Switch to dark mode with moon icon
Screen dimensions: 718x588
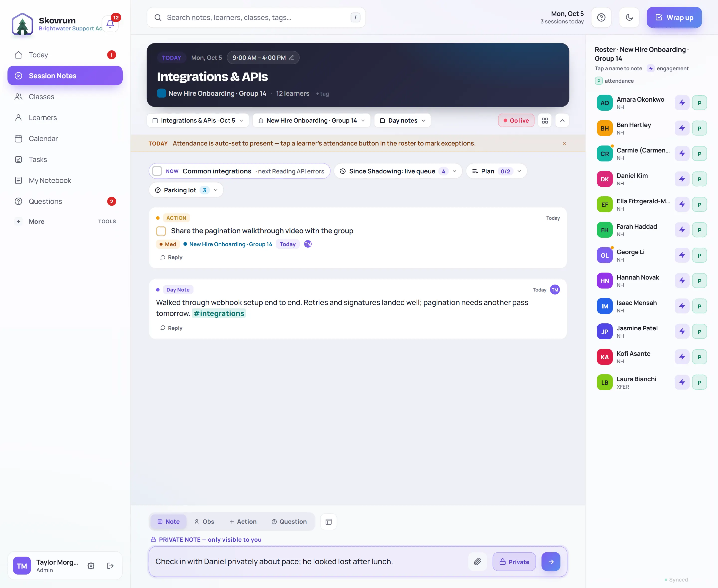(x=629, y=17)
